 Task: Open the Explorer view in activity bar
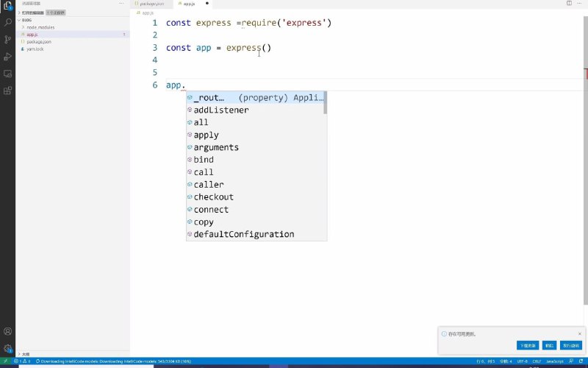(7, 7)
